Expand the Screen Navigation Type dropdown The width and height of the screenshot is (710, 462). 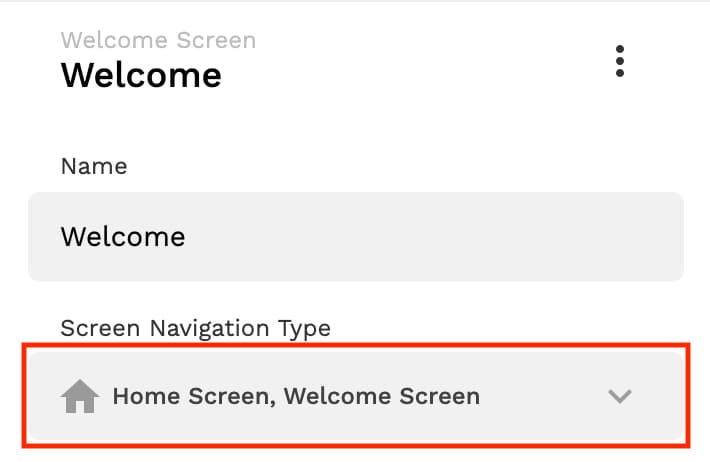356,396
